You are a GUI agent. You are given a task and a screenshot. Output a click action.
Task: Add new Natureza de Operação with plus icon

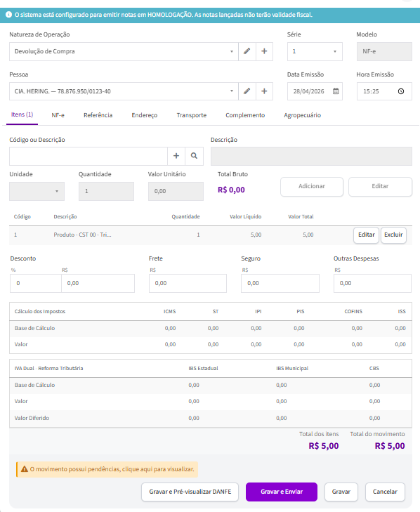(x=264, y=51)
